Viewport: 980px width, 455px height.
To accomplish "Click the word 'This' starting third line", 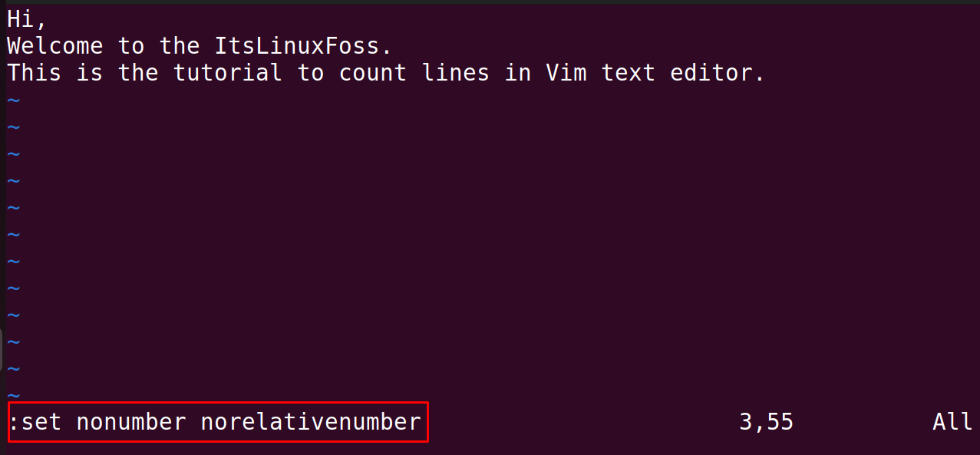I will pos(35,73).
